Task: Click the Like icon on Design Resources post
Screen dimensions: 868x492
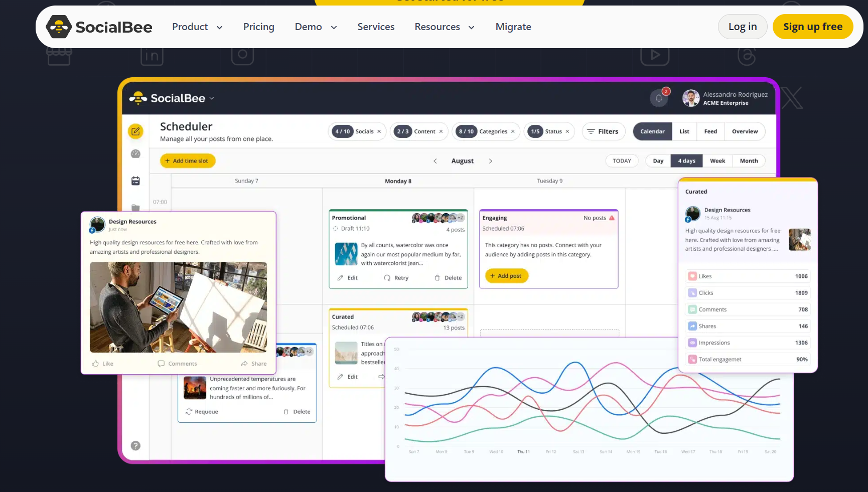Action: click(95, 364)
